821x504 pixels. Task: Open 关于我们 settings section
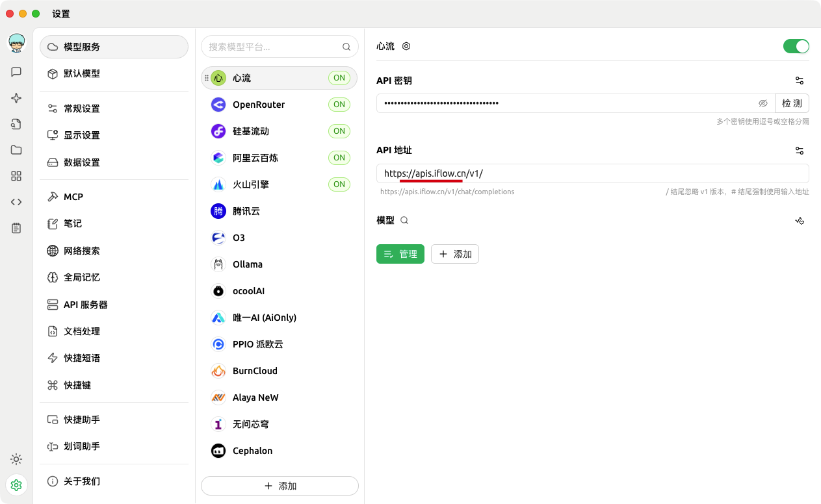(114, 481)
